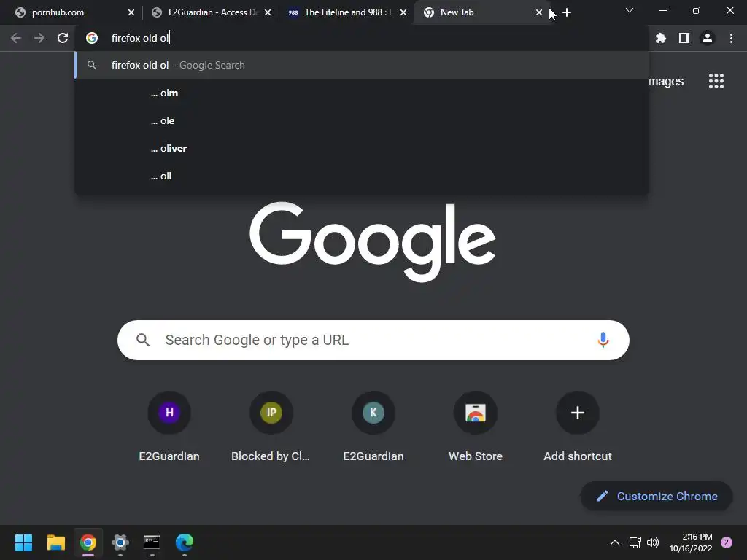
Task: Close the E2Guardian - Access Denied tab
Action: (268, 12)
